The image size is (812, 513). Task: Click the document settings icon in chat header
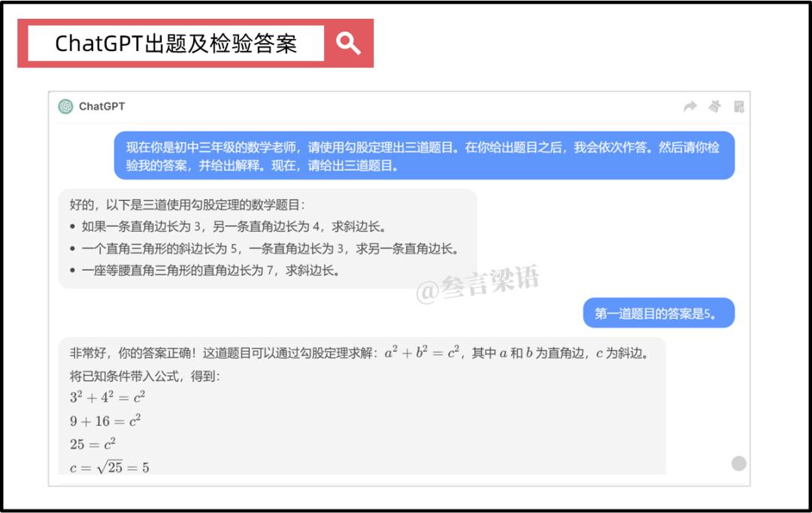tap(739, 106)
